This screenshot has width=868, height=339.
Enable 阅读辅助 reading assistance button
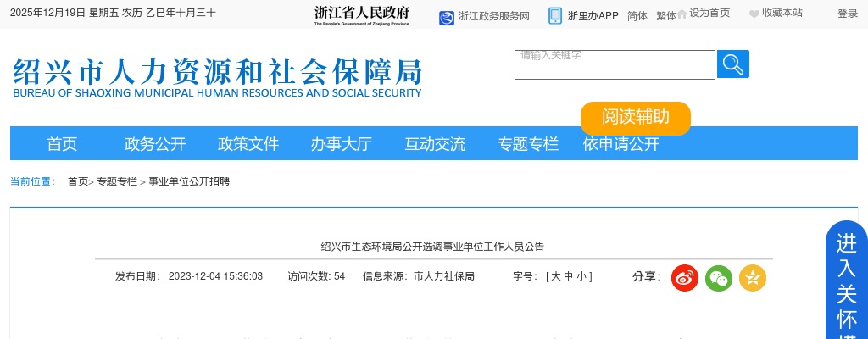[x=636, y=118]
